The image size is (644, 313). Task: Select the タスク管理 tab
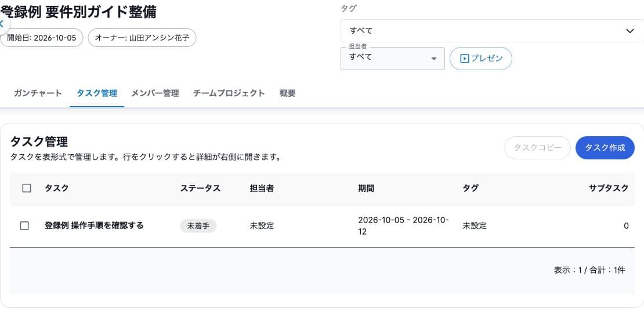[97, 93]
